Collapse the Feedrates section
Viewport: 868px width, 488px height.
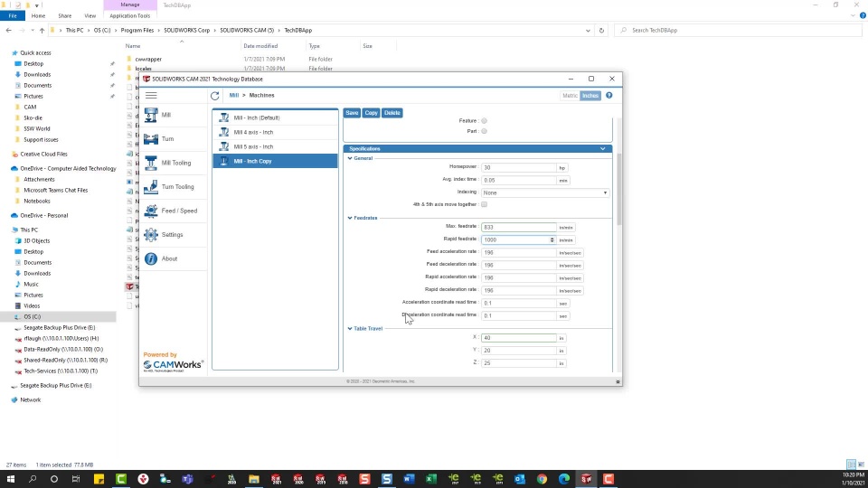[350, 218]
